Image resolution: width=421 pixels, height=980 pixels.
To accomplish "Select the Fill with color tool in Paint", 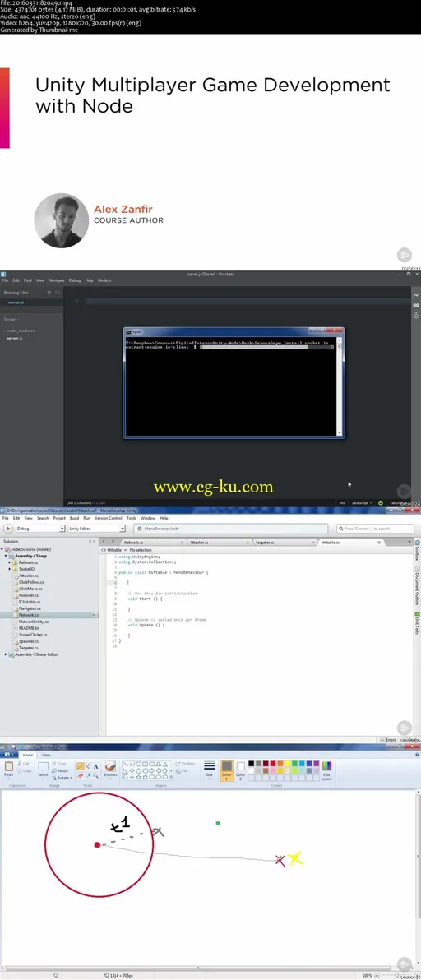I will pyautogui.click(x=88, y=765).
